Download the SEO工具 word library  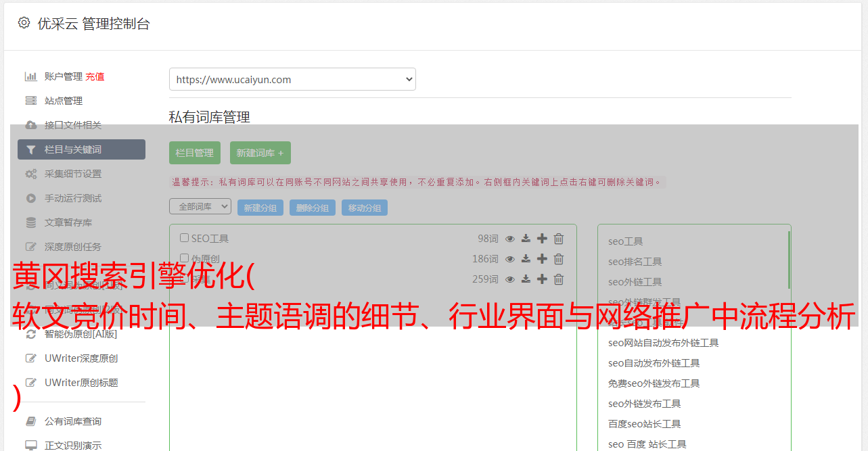click(526, 239)
